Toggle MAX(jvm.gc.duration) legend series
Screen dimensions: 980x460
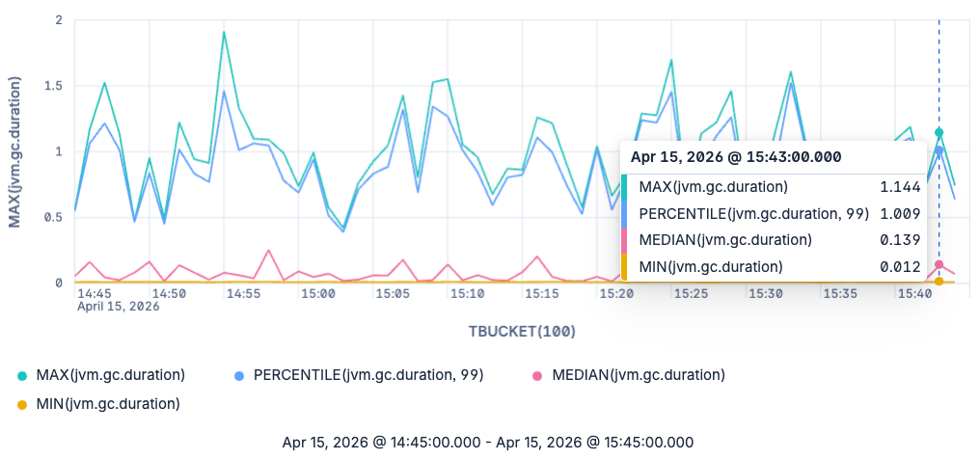[x=101, y=375]
